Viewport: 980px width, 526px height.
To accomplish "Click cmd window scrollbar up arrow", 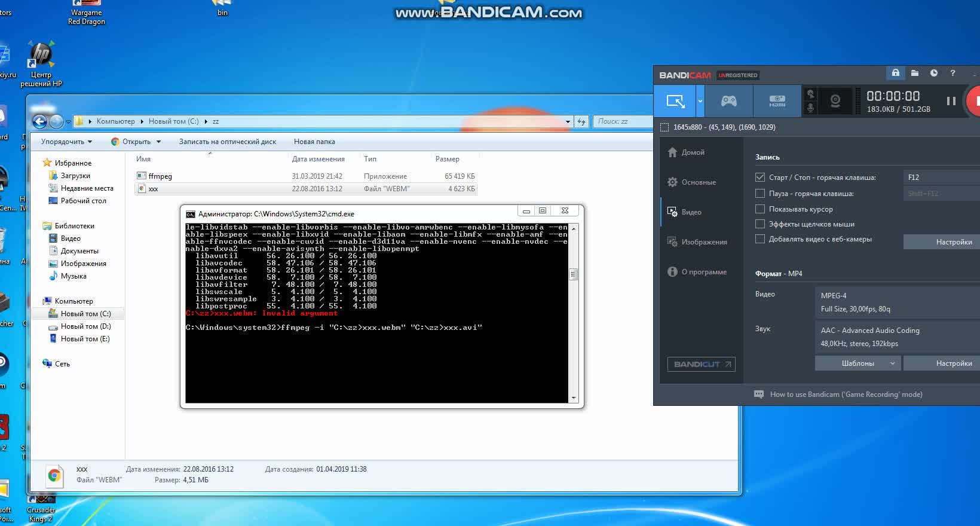I will 574,228.
